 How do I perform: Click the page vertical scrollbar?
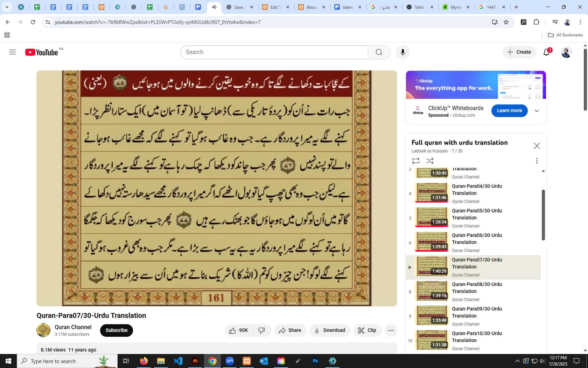click(585, 80)
